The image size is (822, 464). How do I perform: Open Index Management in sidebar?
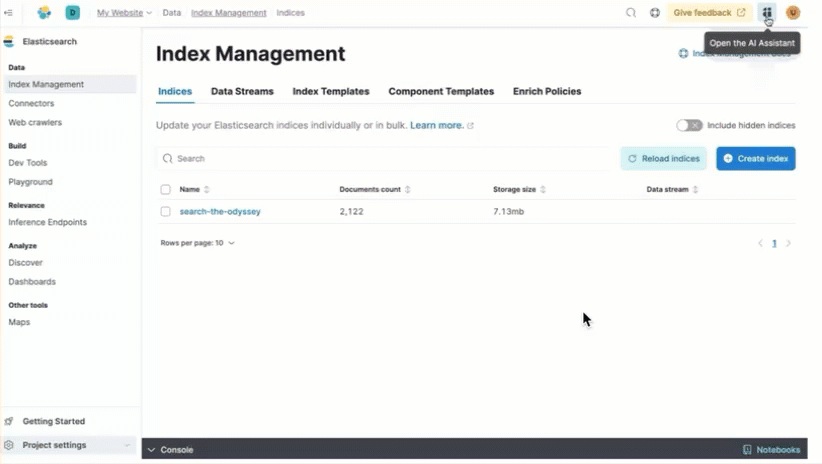point(70,84)
